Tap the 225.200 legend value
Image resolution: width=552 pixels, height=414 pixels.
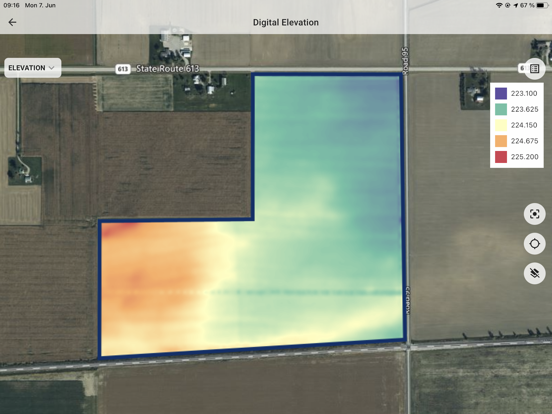525,157
